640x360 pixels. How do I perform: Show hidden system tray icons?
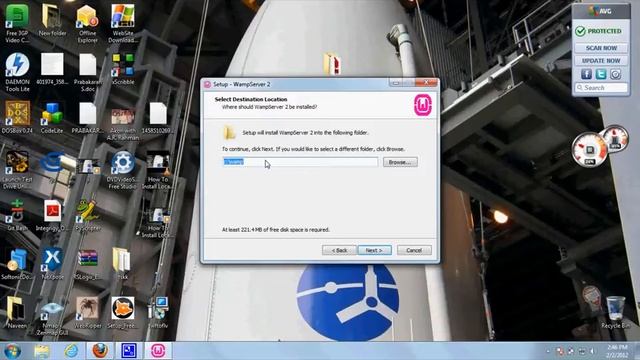pos(548,351)
